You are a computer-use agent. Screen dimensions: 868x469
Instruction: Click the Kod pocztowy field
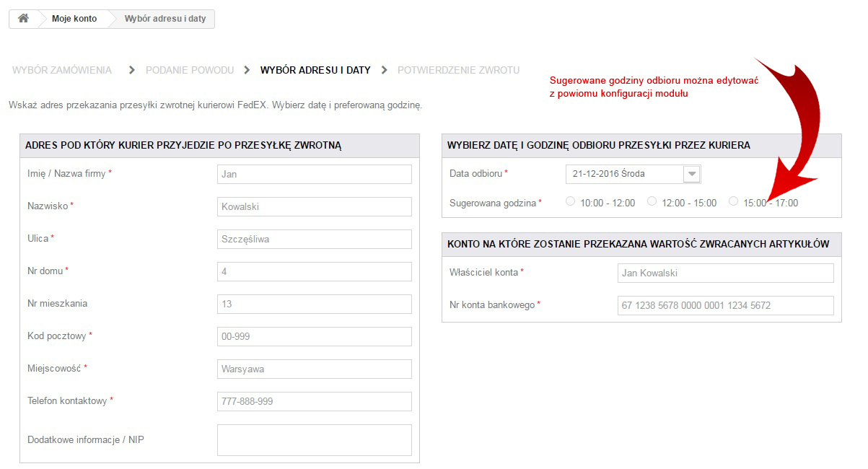coord(314,336)
